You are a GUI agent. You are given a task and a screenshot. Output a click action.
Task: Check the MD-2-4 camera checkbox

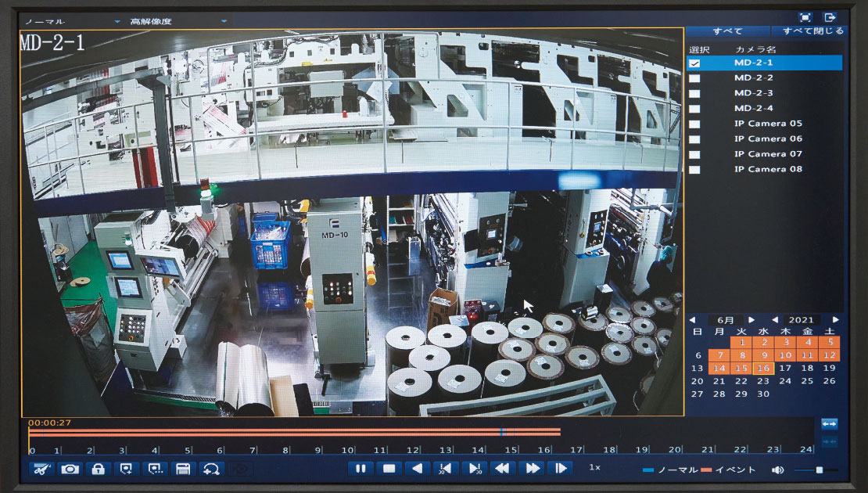(x=694, y=109)
